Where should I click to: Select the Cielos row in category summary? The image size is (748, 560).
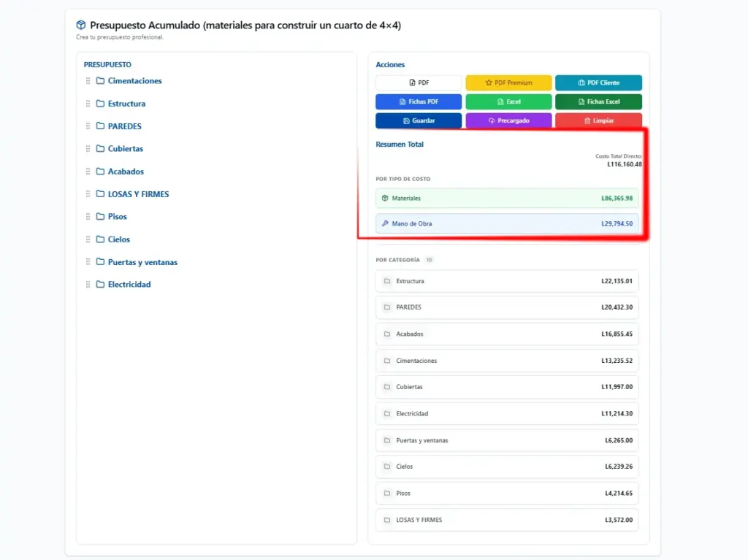tap(507, 467)
